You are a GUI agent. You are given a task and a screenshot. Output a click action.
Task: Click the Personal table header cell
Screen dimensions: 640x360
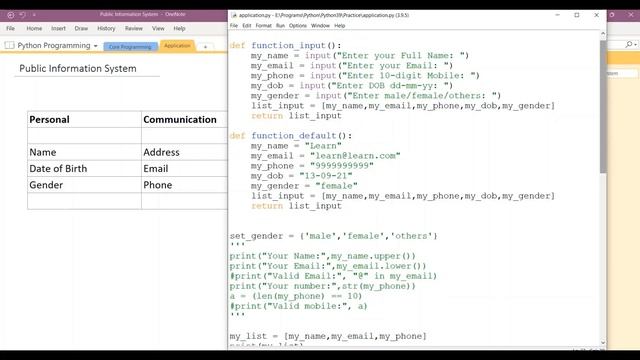(84, 120)
